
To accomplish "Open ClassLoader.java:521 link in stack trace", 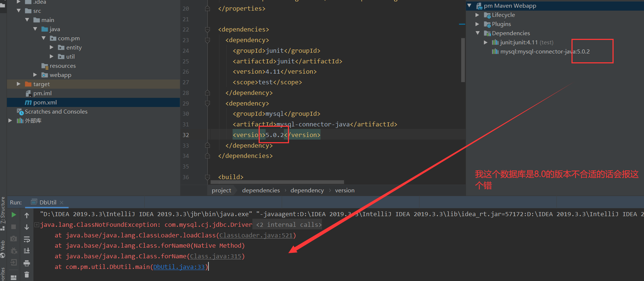I will tap(256, 235).
